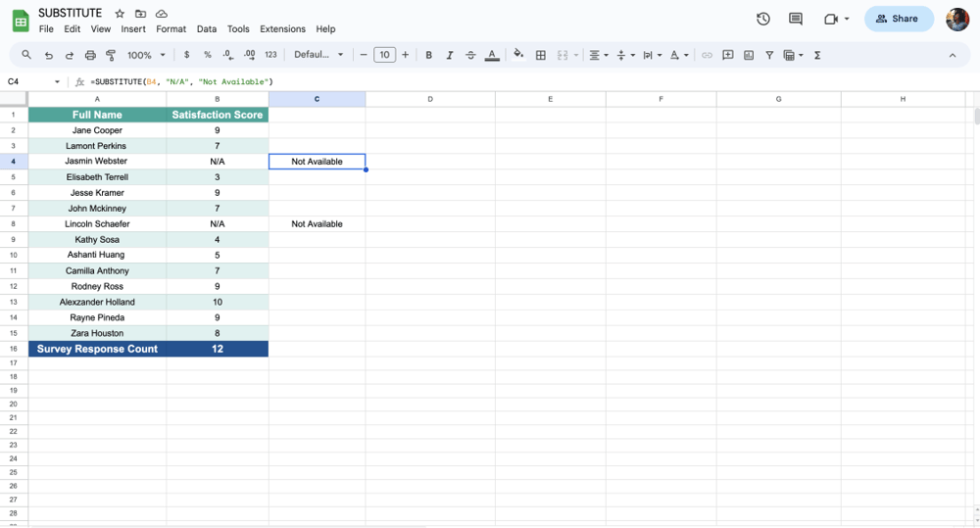The height and width of the screenshot is (528, 980).
Task: Select the Survey Response Count cell
Action: pos(97,349)
